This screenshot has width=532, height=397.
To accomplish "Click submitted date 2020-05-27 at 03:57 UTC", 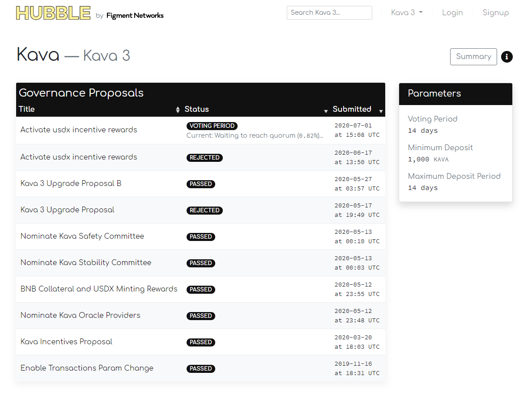I will [357, 184].
